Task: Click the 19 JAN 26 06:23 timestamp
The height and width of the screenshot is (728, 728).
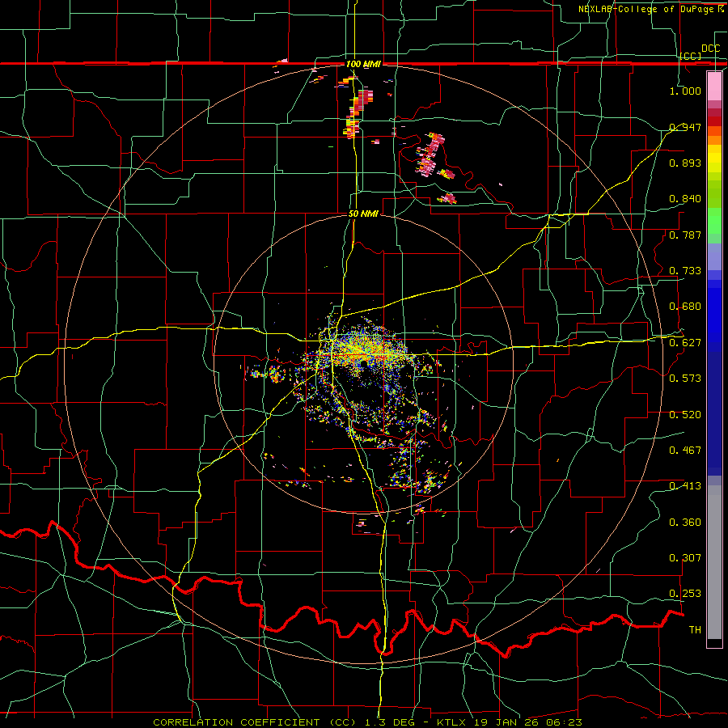Action: pyautogui.click(x=528, y=722)
